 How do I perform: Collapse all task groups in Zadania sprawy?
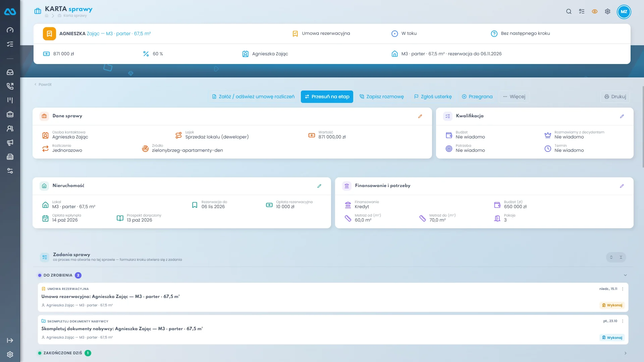(621, 257)
